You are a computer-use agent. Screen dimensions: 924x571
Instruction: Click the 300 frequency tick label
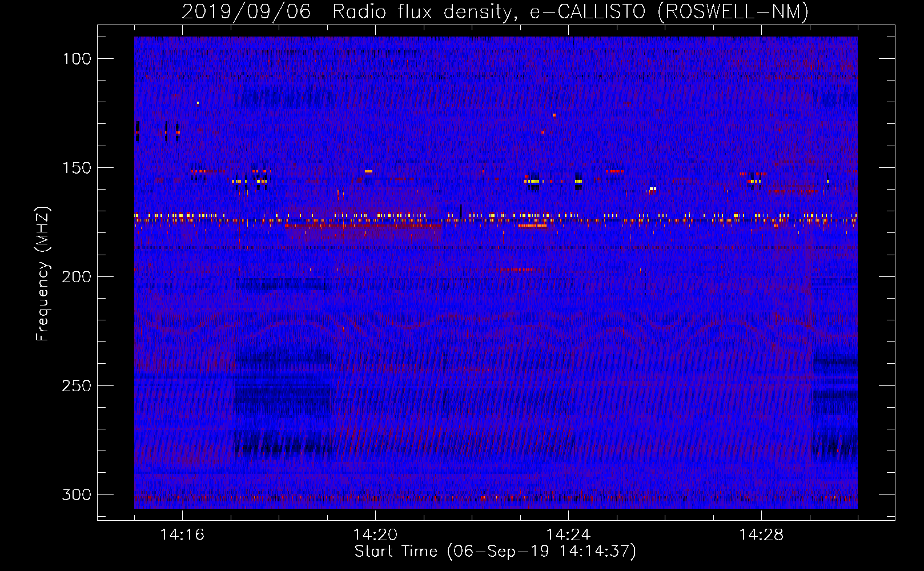pos(77,494)
